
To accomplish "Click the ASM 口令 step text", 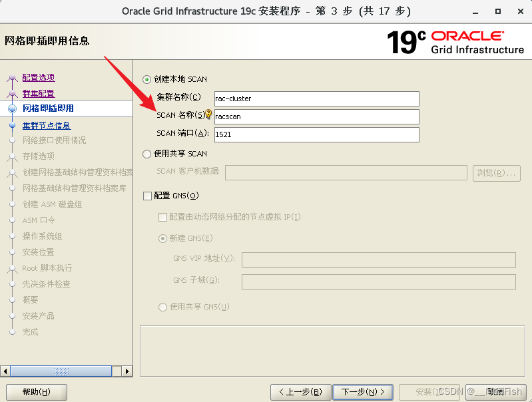I will pyautogui.click(x=39, y=220).
